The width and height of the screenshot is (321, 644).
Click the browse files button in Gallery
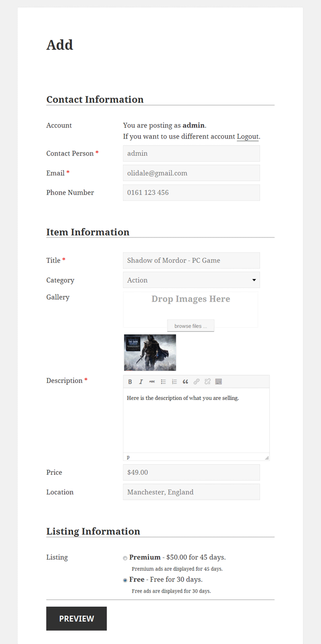[x=190, y=325]
